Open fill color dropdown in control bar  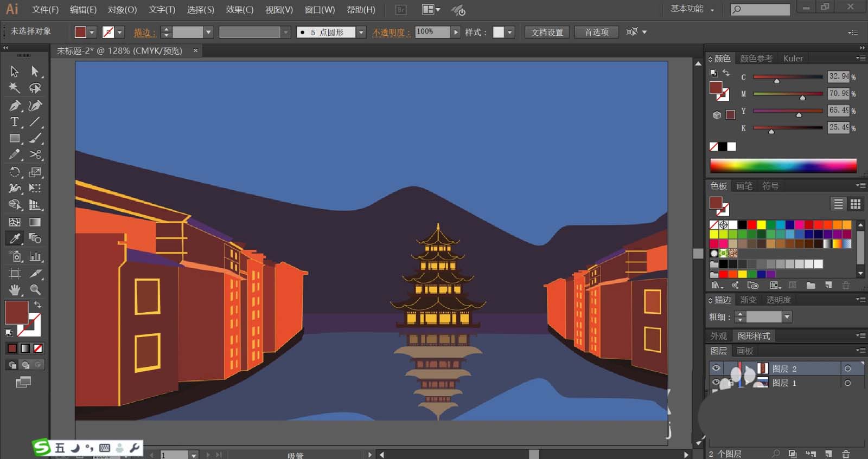coord(92,33)
